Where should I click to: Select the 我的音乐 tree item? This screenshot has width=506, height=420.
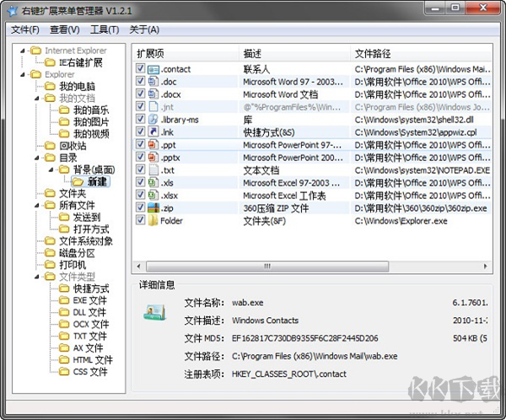click(x=91, y=110)
